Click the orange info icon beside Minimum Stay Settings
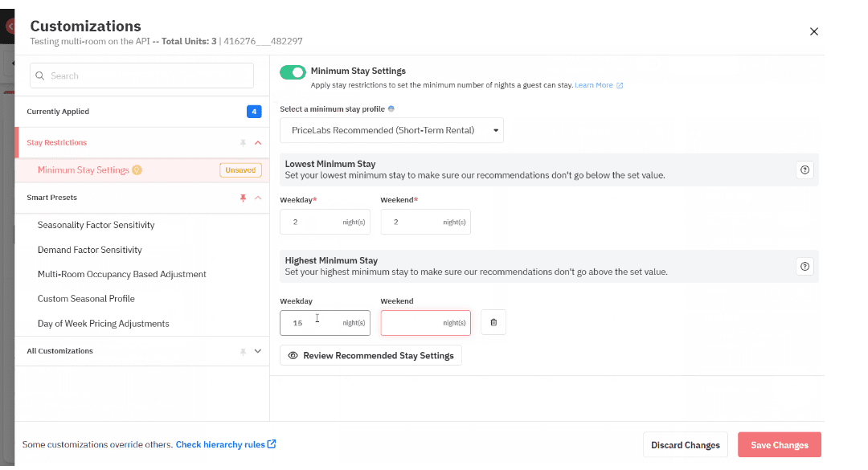The image size is (868, 470). click(x=137, y=170)
